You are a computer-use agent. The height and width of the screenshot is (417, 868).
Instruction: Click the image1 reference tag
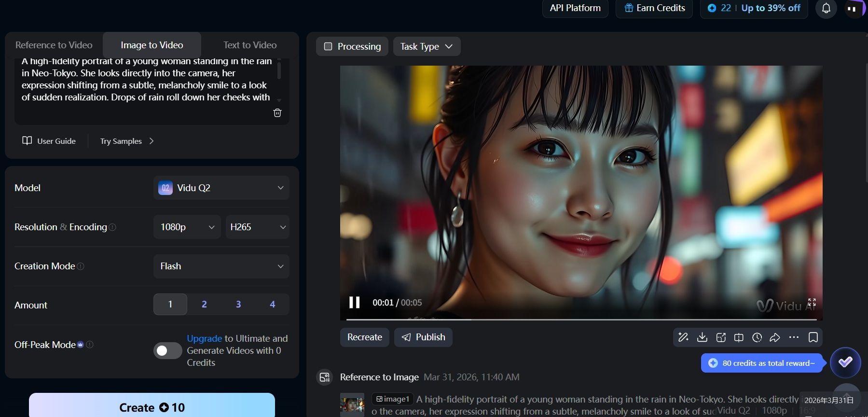393,399
